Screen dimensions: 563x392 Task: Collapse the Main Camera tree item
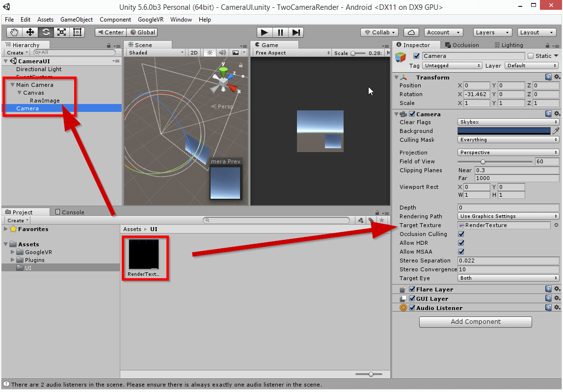point(12,85)
